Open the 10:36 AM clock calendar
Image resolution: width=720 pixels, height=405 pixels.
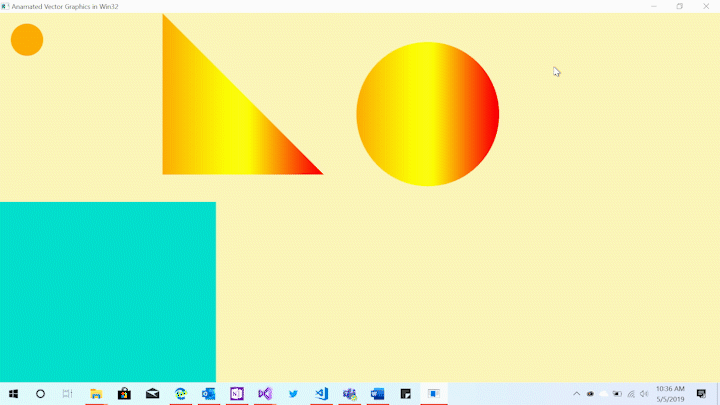670,394
